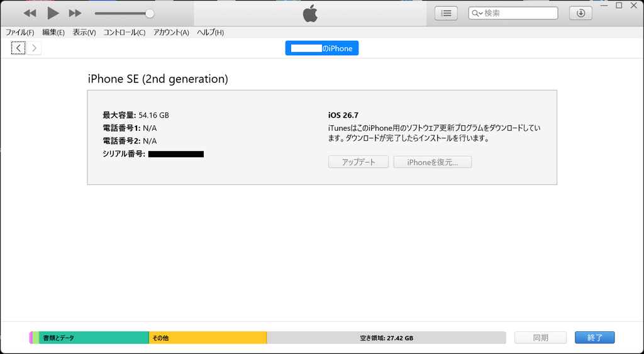
Task: Go forward with the right chevron
Action: (34, 48)
